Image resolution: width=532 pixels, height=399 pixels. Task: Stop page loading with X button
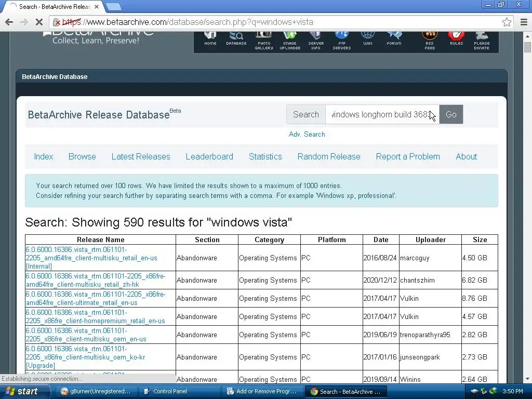[39, 22]
